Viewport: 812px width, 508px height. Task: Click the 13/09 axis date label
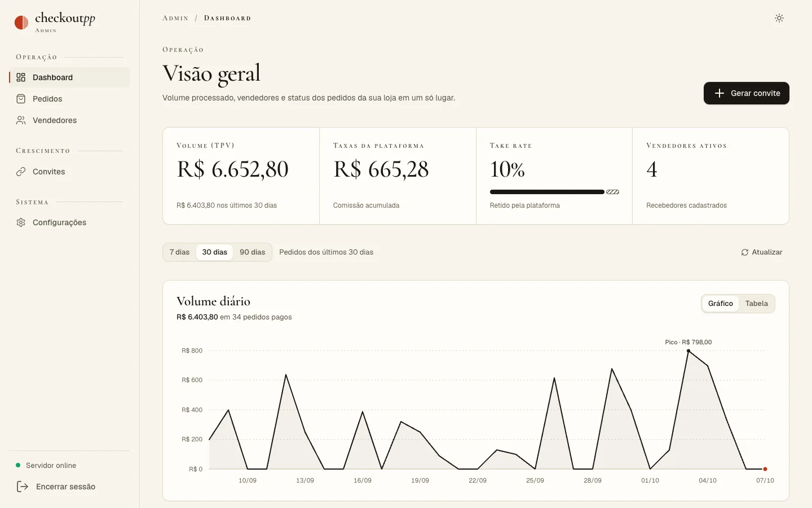tap(305, 480)
